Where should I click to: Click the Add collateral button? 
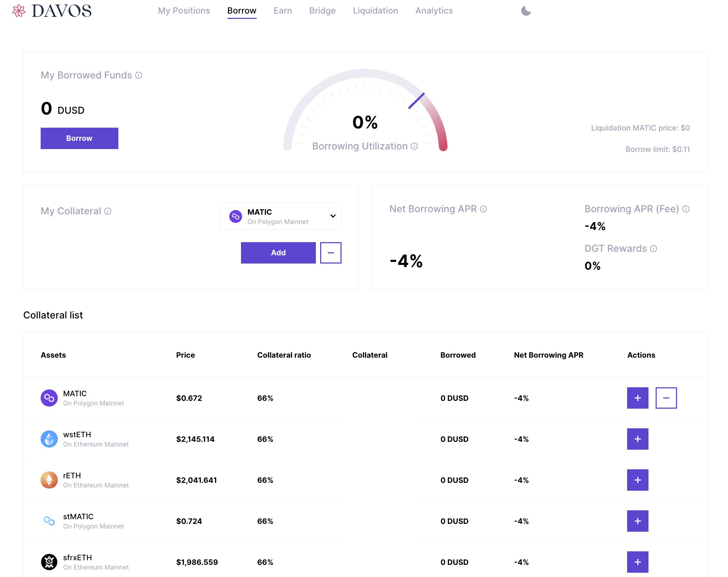pyautogui.click(x=278, y=253)
